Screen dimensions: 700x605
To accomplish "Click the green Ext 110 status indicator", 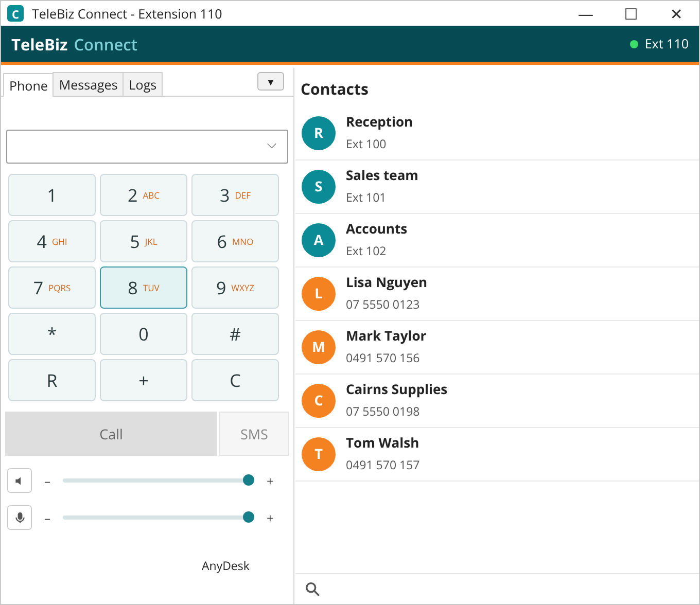I will point(634,44).
